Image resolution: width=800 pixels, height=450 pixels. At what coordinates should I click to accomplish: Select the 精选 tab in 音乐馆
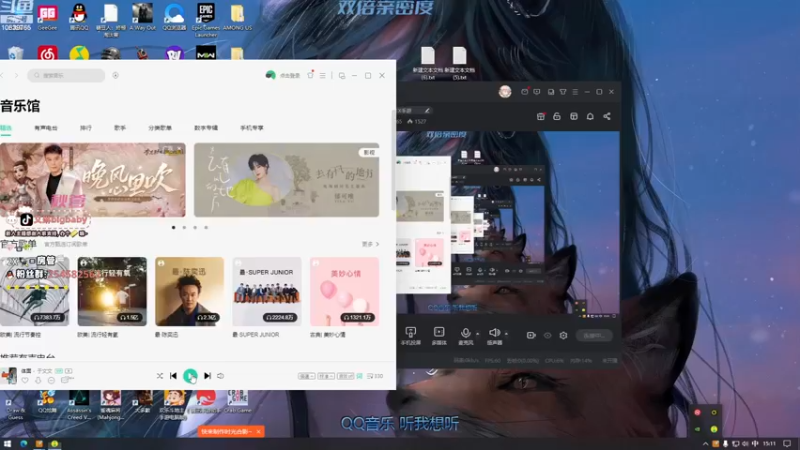[x=6, y=128]
